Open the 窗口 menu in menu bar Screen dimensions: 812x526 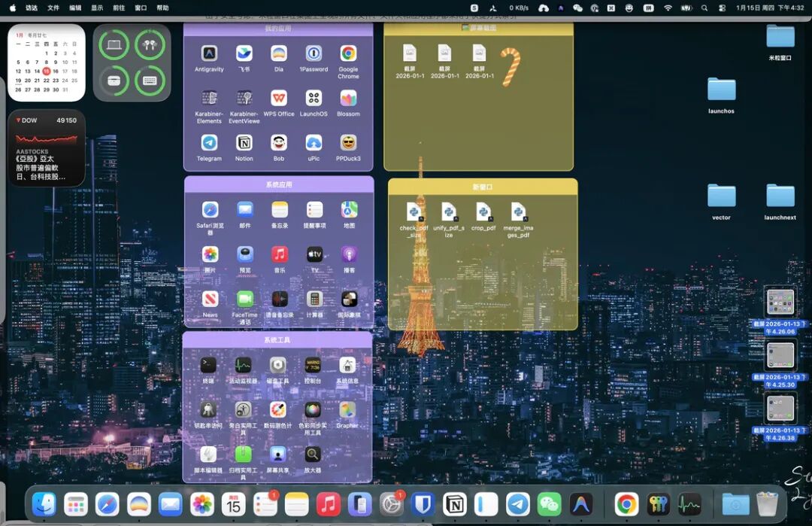tap(141, 8)
